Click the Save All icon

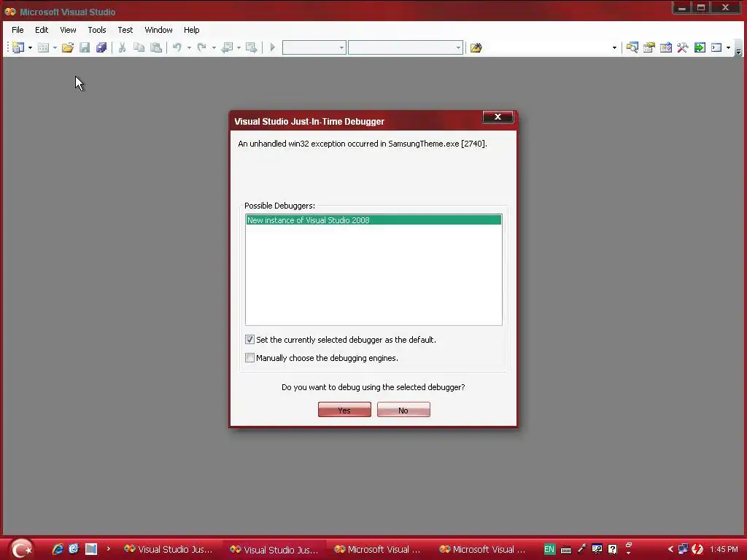tap(101, 47)
